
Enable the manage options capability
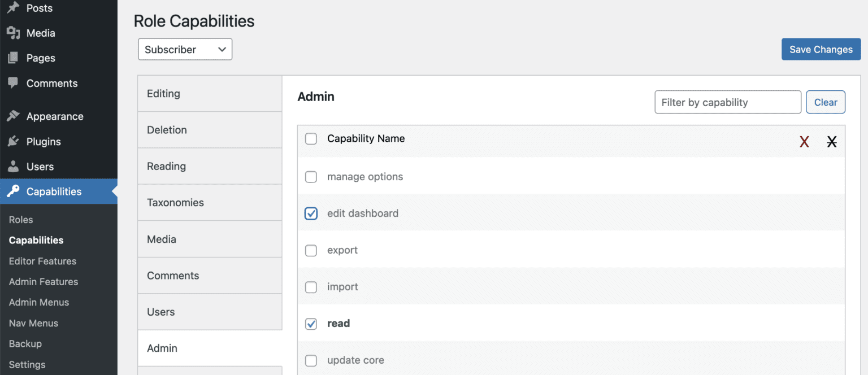(x=311, y=177)
